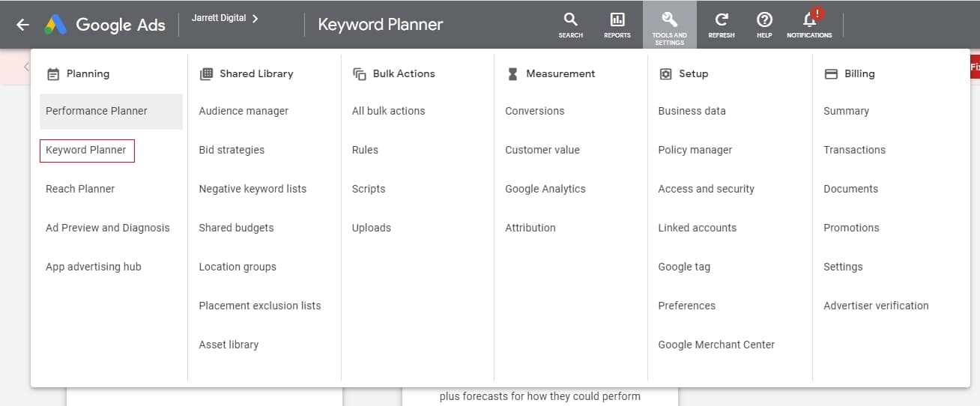Select Keyword Planner in Planning menu
Image resolution: width=980 pixels, height=406 pixels.
[86, 150]
